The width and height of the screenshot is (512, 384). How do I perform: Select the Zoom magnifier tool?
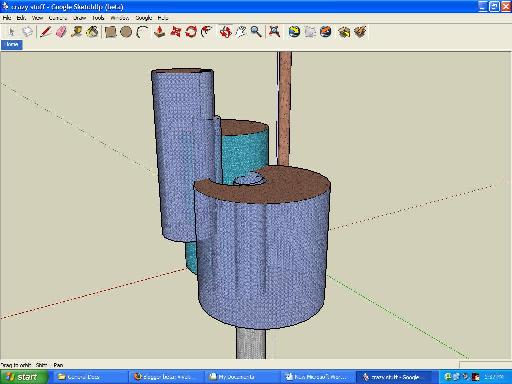point(256,32)
